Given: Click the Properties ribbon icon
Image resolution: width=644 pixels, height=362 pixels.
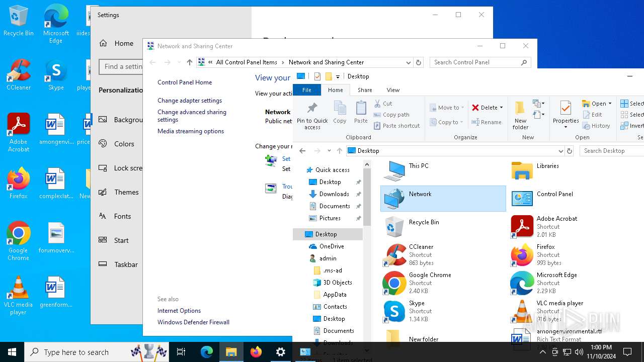Looking at the screenshot, I should click(x=566, y=115).
